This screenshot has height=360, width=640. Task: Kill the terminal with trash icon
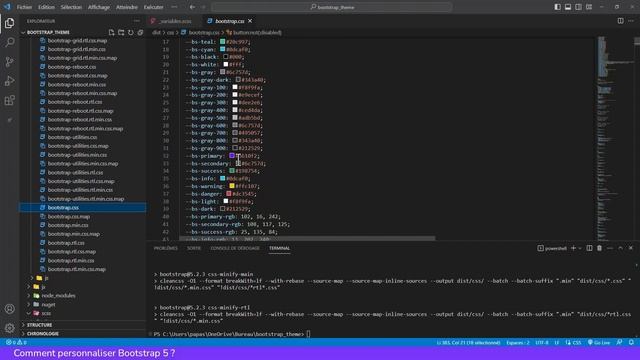point(599,248)
